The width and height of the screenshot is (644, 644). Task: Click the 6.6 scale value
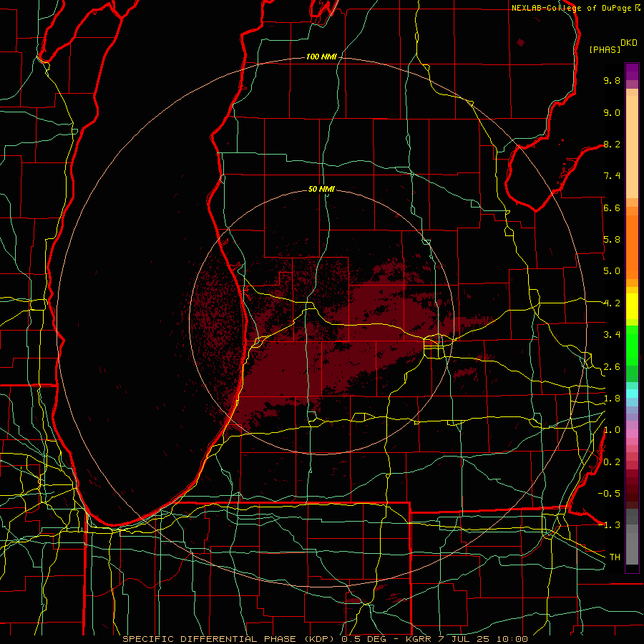[x=612, y=208]
